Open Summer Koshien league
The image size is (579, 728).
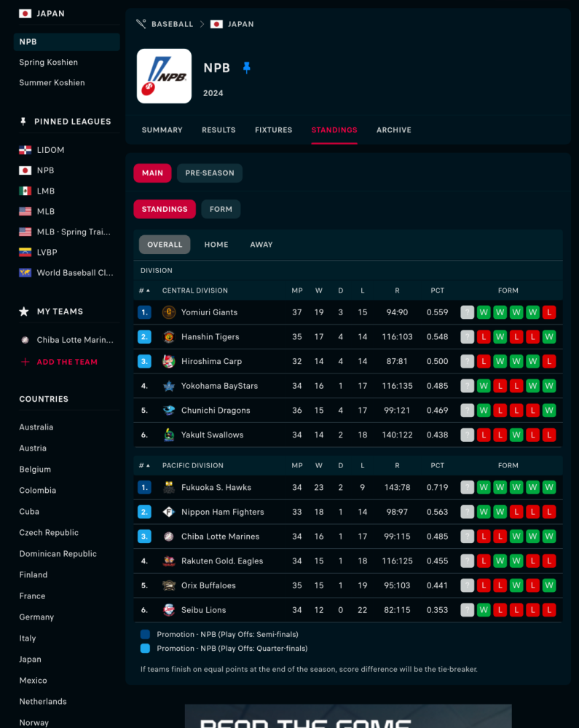pyautogui.click(x=52, y=83)
